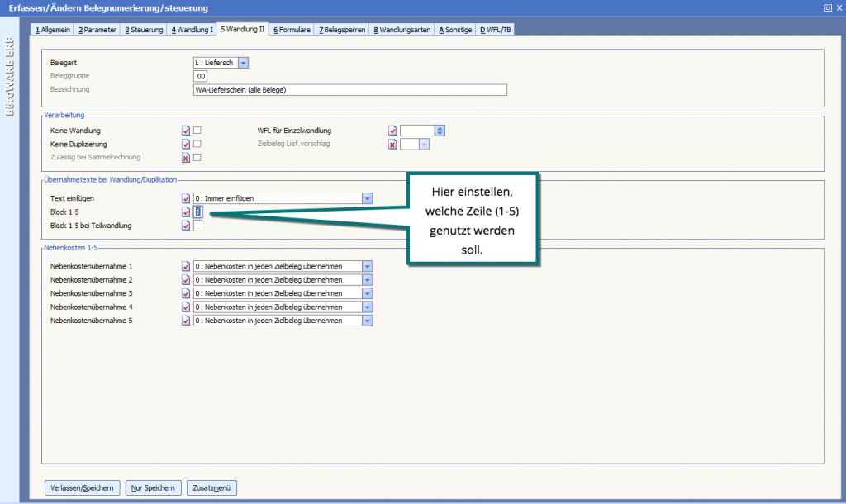Click the checkmark icon beside Text einfügen
The width and height of the screenshot is (846, 504).
(x=186, y=198)
